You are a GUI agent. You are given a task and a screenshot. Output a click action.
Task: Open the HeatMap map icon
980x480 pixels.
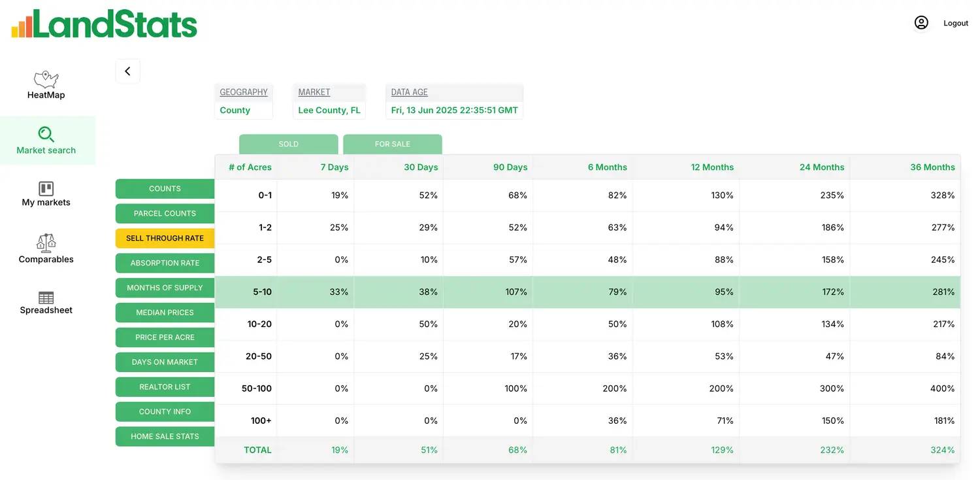click(x=46, y=80)
